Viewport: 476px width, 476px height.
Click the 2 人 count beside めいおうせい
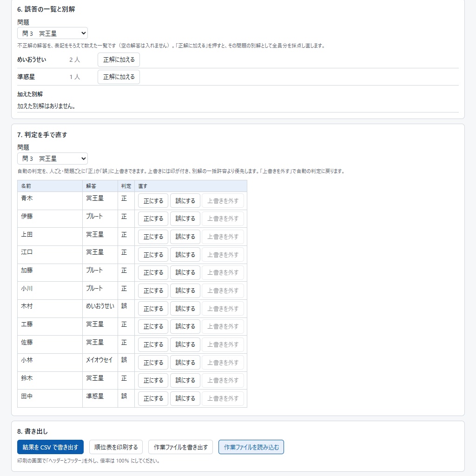(75, 59)
